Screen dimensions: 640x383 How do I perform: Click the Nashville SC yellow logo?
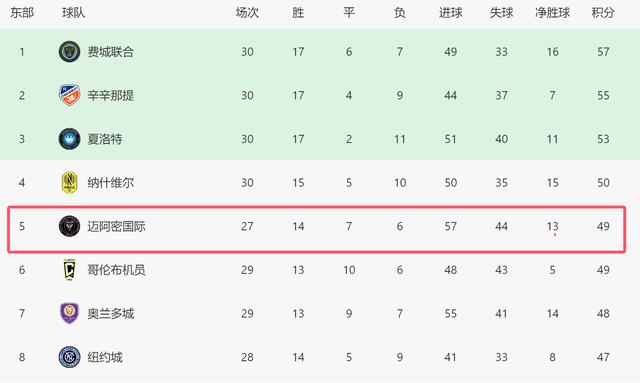[x=69, y=183]
